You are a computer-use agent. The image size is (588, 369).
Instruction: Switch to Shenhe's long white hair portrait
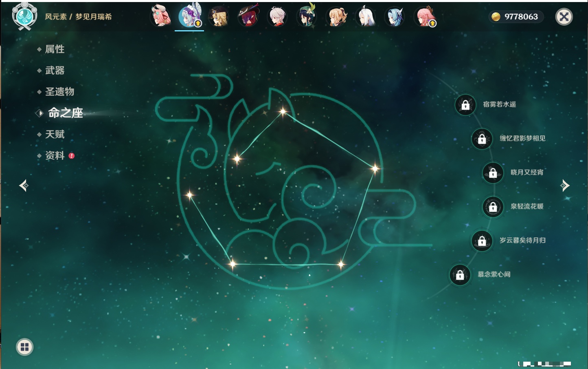(x=366, y=17)
